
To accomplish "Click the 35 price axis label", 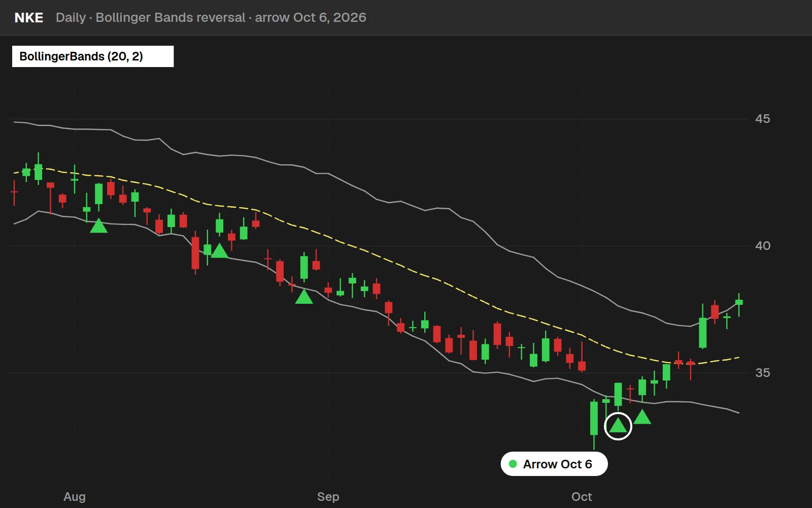I will click(x=762, y=373).
